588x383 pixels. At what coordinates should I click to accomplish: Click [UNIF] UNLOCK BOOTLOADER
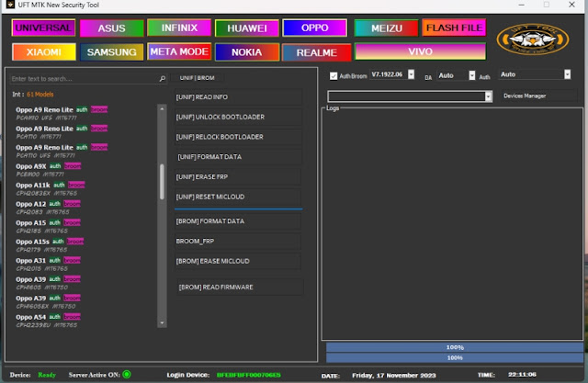coord(238,117)
